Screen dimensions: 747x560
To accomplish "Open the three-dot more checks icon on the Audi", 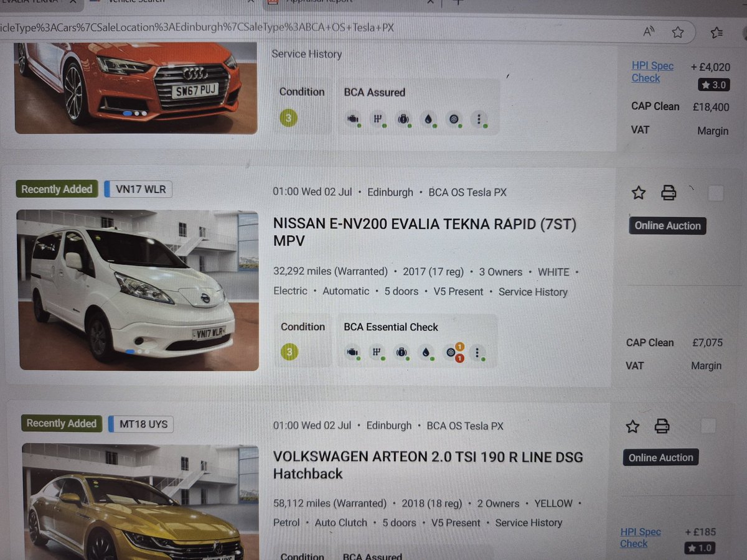I will [x=478, y=119].
